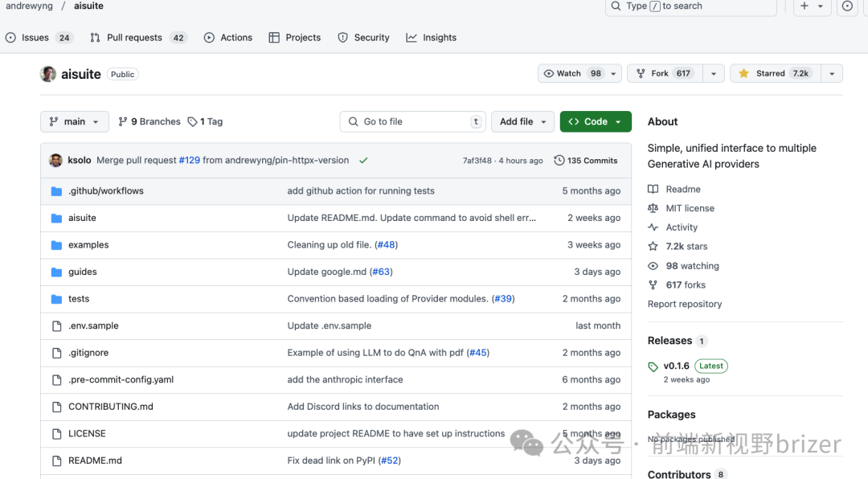The height and width of the screenshot is (479, 868).
Task: Expand the Fork options dropdown arrow
Action: [714, 74]
